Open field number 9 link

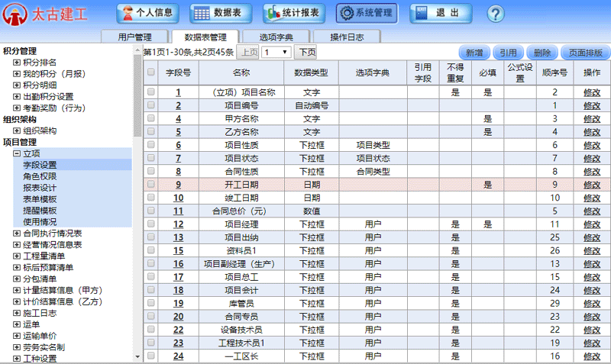pyautogui.click(x=178, y=185)
